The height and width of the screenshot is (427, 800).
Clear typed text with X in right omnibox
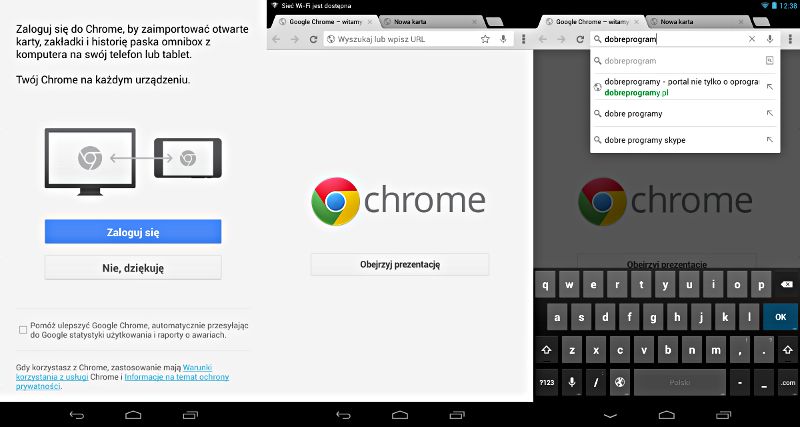(x=752, y=39)
